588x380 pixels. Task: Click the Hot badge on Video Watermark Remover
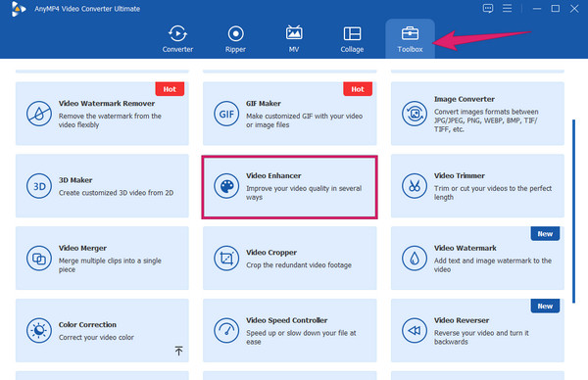[x=170, y=89]
